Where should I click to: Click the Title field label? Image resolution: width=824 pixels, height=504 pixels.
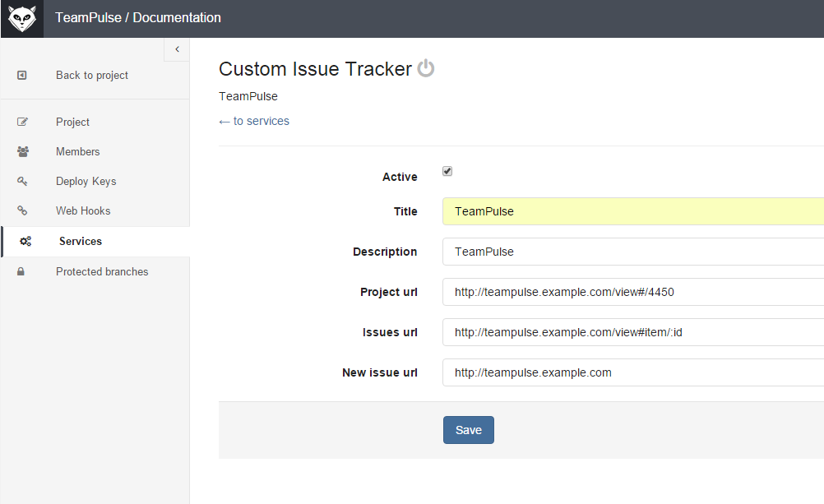(x=405, y=212)
